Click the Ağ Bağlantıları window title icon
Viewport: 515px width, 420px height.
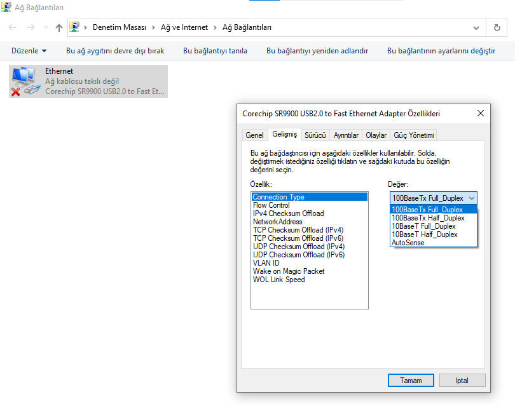[x=6, y=7]
